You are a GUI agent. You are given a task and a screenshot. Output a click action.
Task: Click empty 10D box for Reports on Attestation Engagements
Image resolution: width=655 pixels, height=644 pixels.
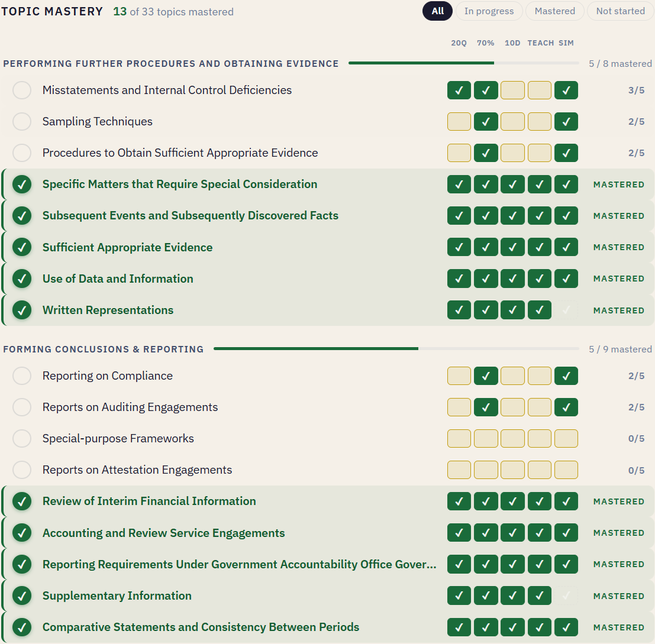512,470
